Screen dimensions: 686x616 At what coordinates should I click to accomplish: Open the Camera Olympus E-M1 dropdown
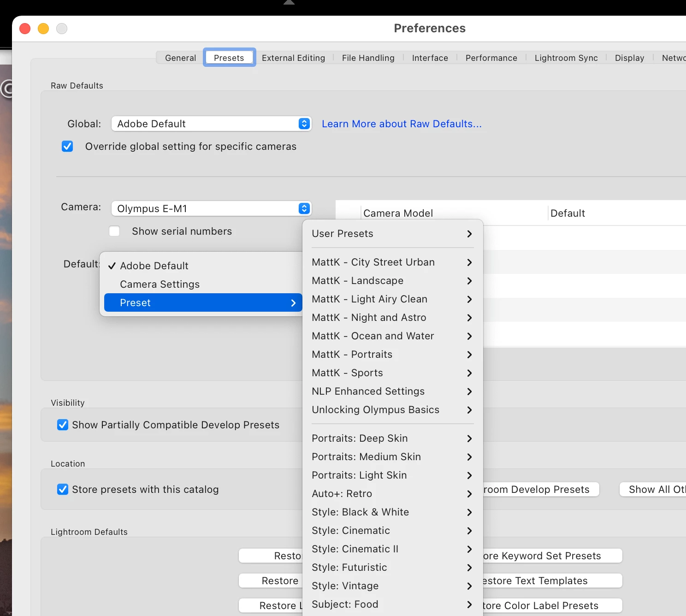212,208
